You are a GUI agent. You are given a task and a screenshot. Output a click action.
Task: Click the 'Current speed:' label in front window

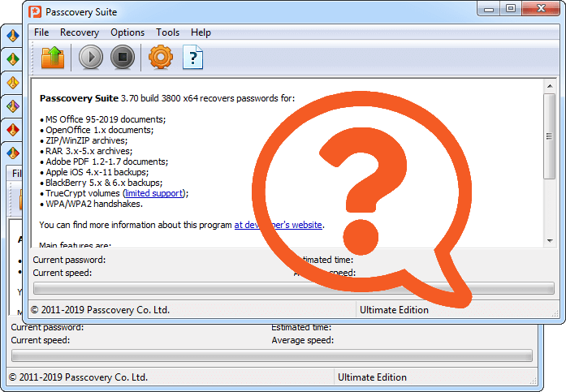[x=63, y=273]
